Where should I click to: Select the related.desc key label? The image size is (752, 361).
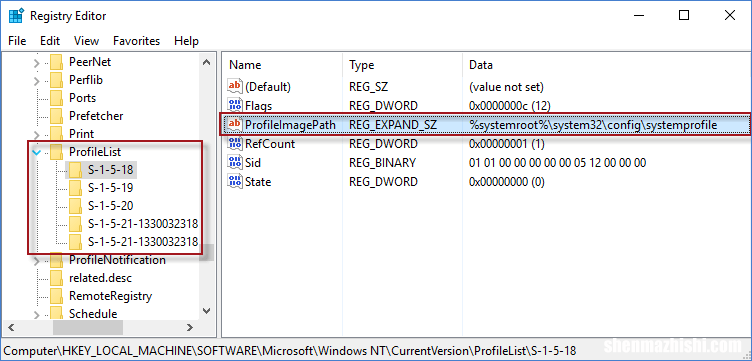(x=100, y=278)
